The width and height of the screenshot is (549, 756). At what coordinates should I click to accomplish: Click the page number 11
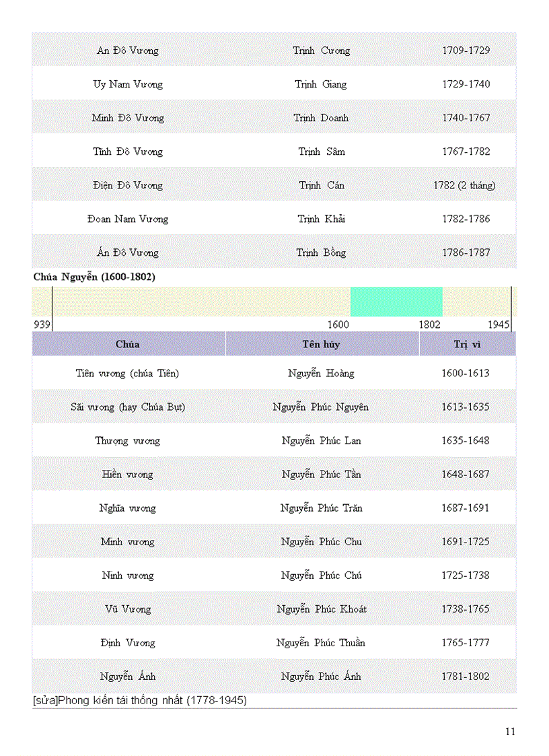pyautogui.click(x=510, y=732)
